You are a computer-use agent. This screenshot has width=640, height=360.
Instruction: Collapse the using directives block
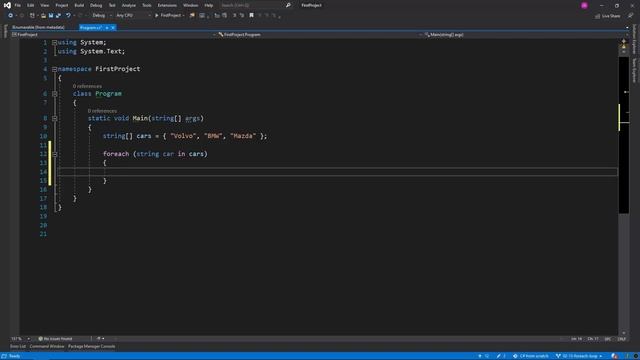point(54,42)
